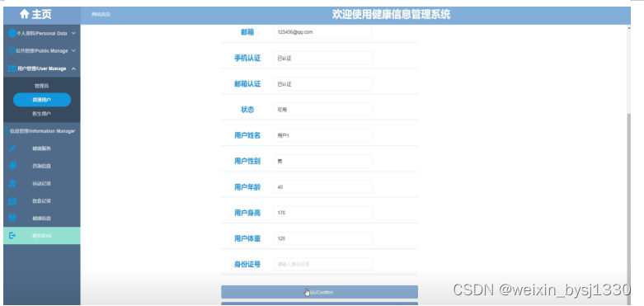This screenshot has height=306, width=644.
Task: Click the 健康信息 save-disk icon
Action: pos(12,218)
